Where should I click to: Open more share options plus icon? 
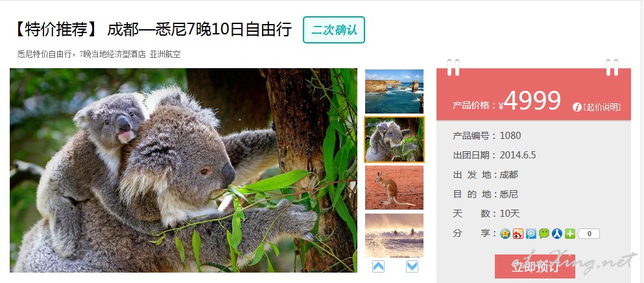569,234
